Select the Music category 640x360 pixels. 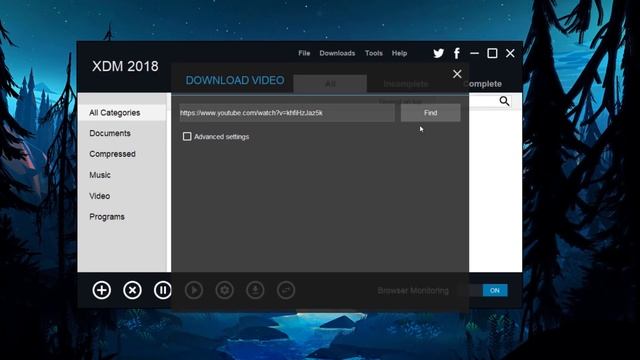tap(100, 175)
